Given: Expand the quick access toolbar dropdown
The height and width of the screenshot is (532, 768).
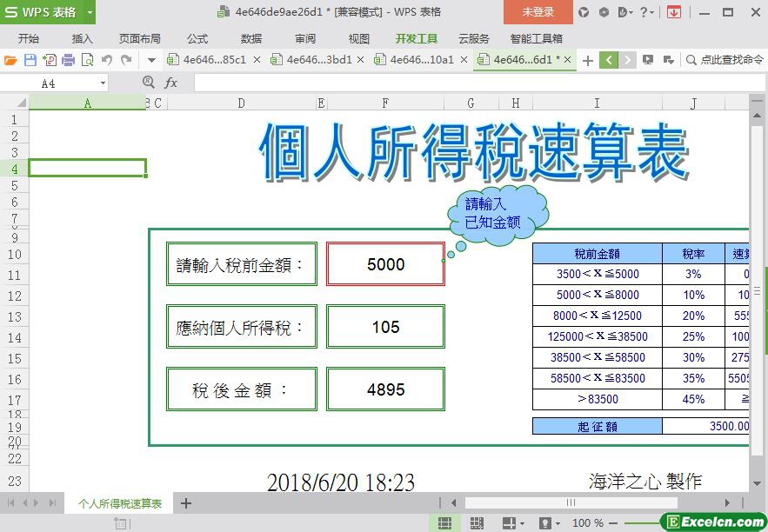Looking at the screenshot, I should point(151,60).
